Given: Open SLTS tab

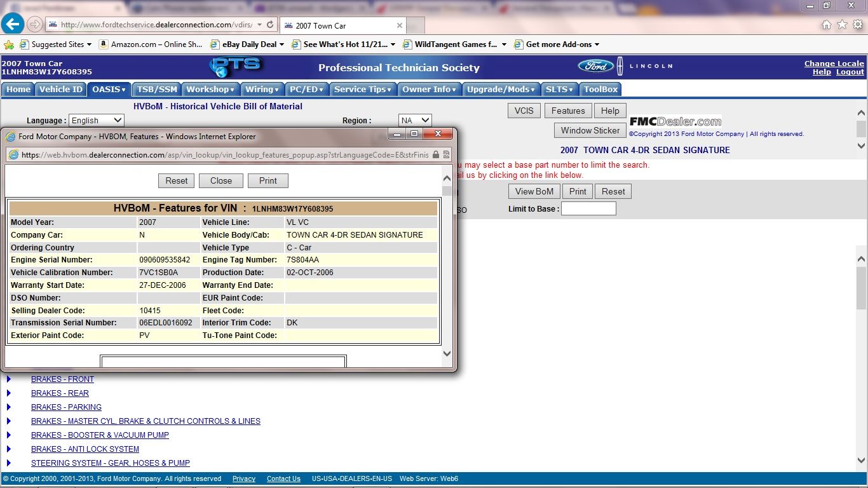Looking at the screenshot, I should click(x=559, y=89).
